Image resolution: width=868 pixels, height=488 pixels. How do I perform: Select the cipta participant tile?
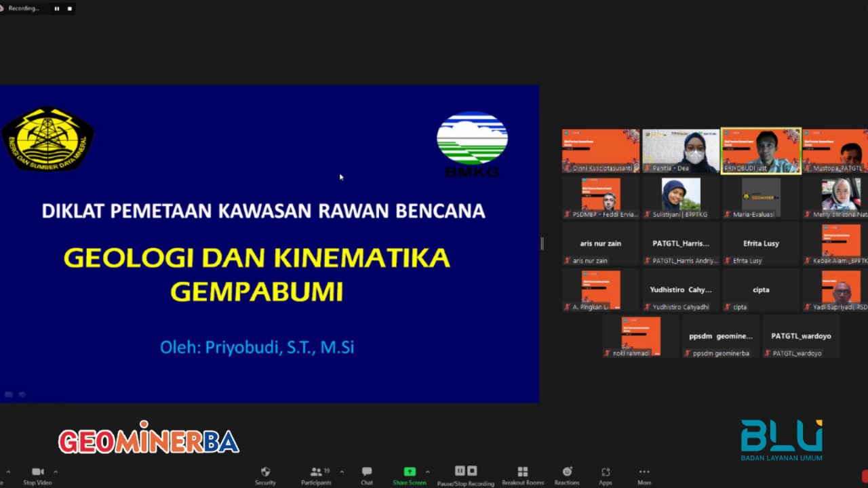[761, 289]
